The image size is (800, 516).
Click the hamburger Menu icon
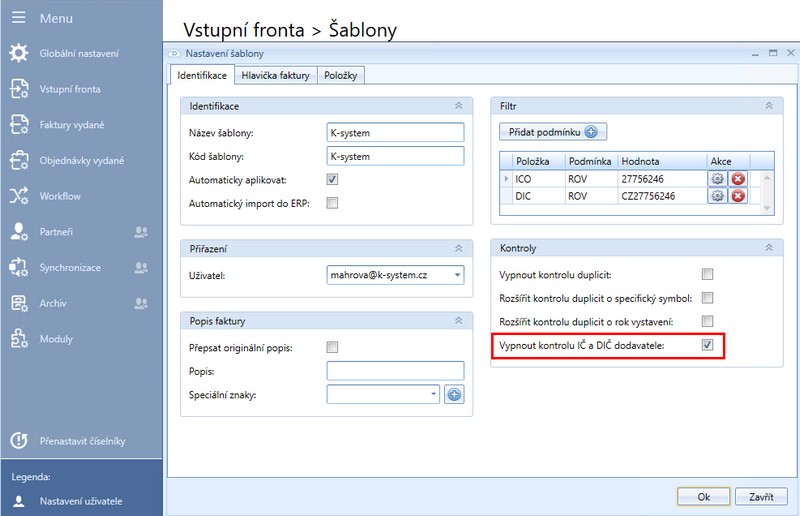[18, 19]
